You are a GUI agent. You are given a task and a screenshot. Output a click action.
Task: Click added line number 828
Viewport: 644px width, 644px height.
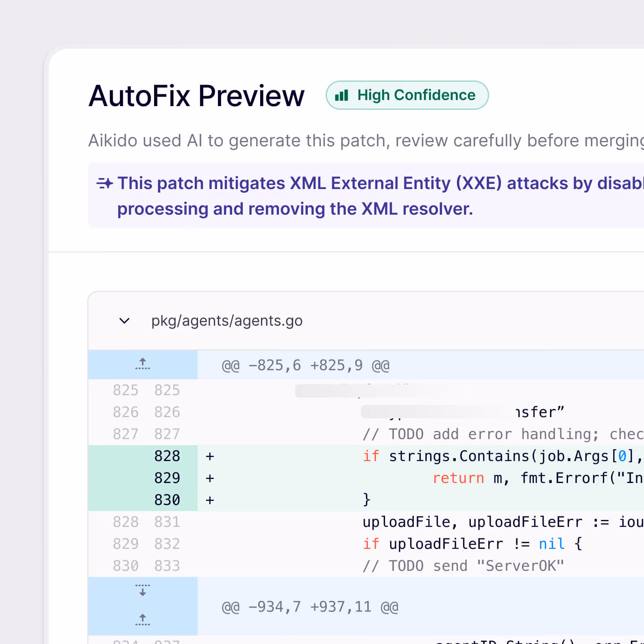click(167, 456)
